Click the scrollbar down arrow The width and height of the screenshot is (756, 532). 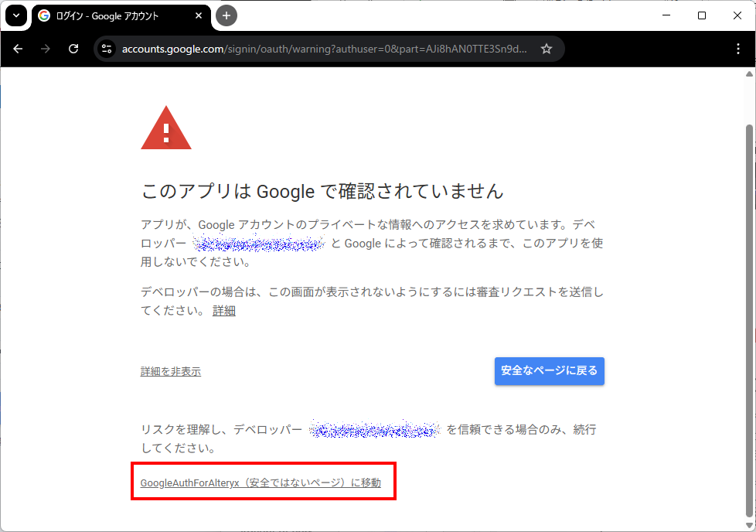pos(748,525)
